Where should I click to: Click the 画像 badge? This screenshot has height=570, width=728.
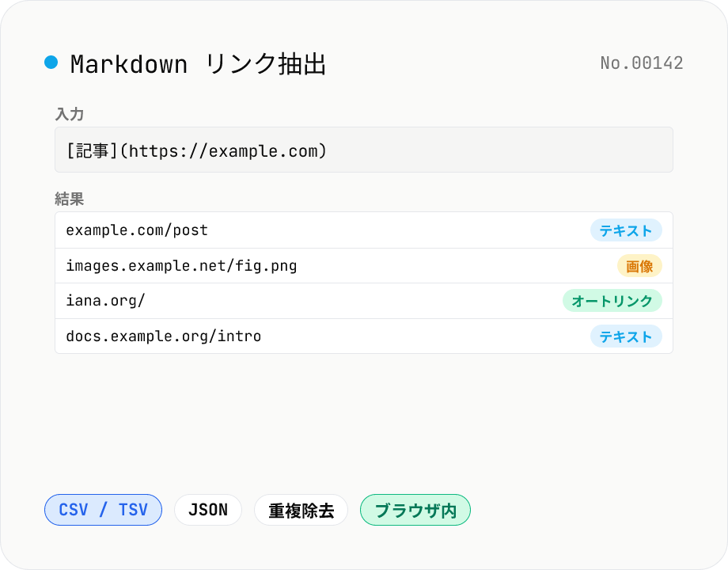click(639, 266)
